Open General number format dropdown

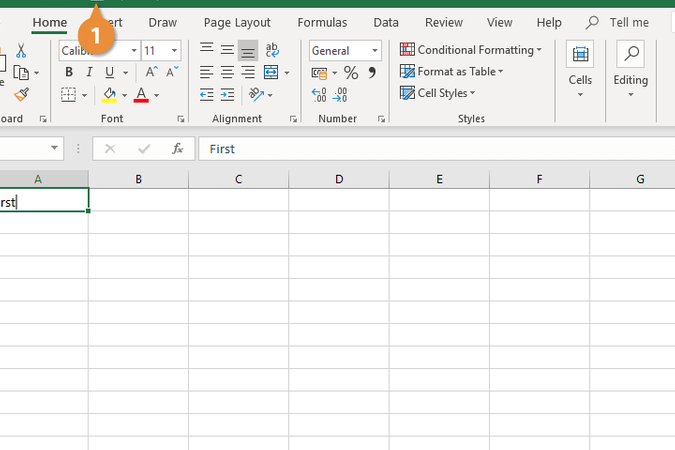point(375,51)
